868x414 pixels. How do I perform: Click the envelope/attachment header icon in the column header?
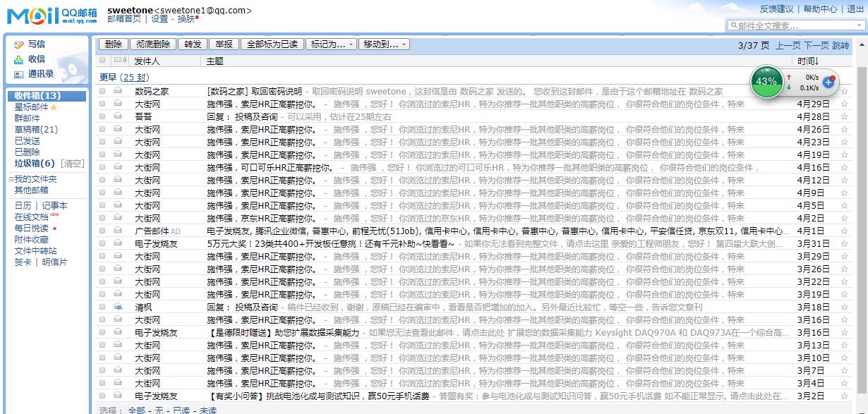coord(119,61)
